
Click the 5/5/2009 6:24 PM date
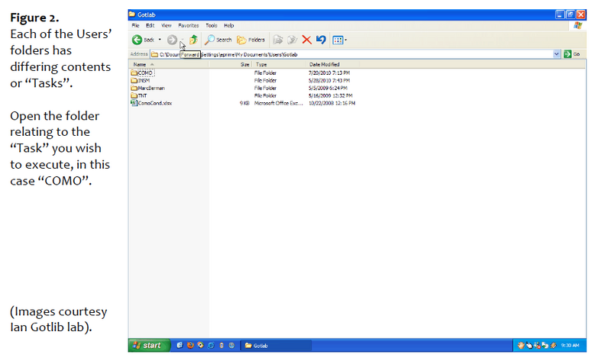[328, 88]
